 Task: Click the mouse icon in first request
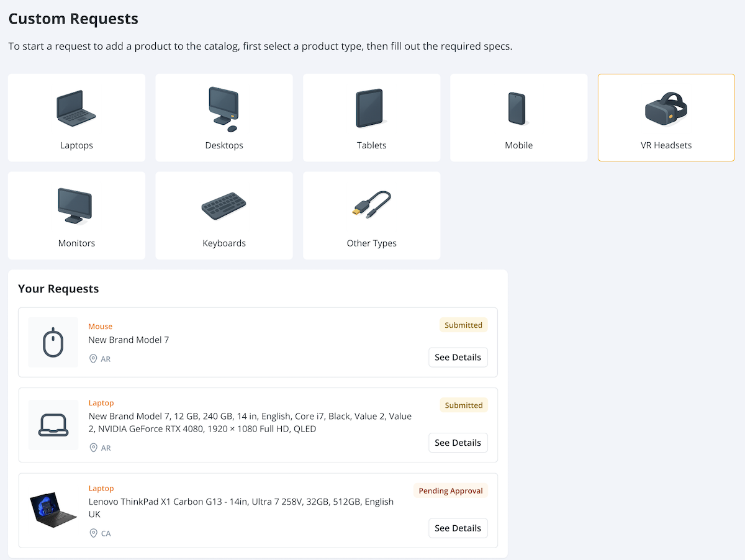(x=53, y=342)
